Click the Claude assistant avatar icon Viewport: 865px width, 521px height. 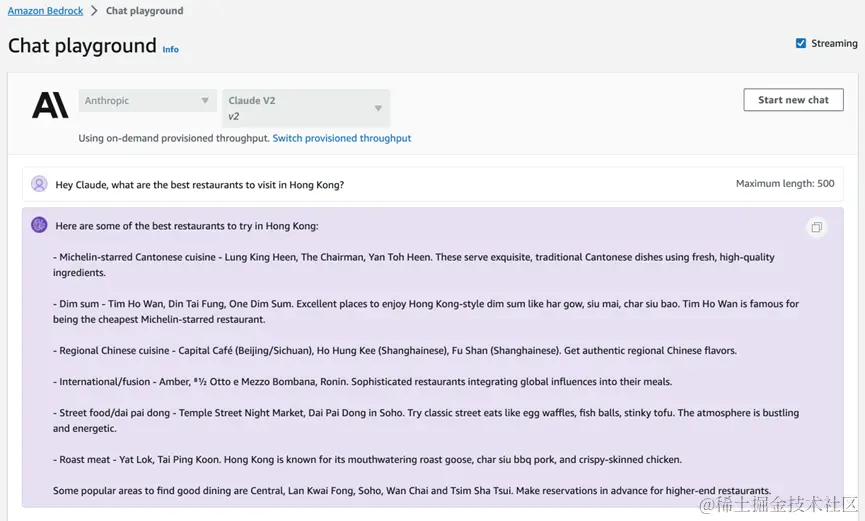39,225
